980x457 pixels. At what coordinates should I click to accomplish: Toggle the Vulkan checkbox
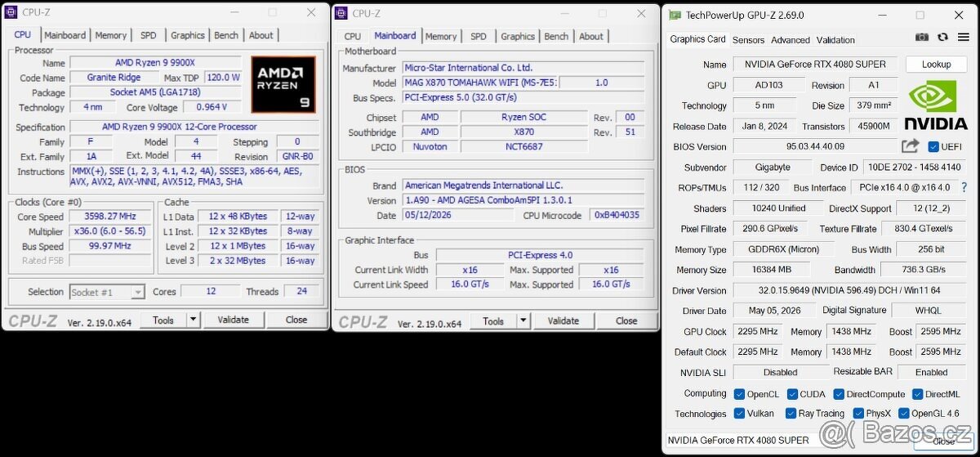[739, 414]
